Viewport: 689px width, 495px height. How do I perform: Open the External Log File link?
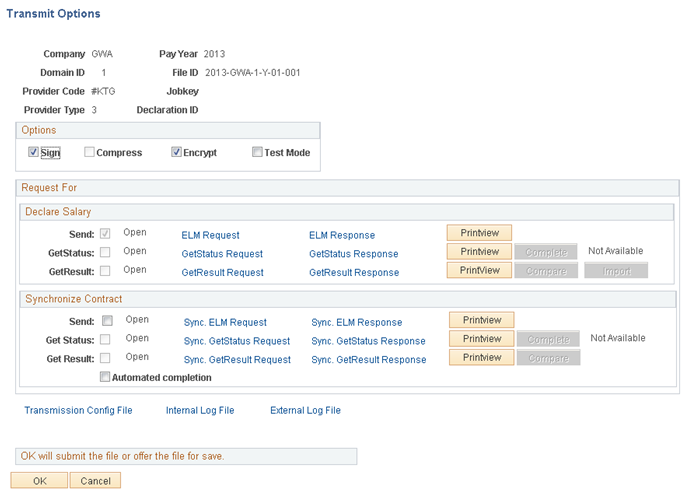pos(305,410)
